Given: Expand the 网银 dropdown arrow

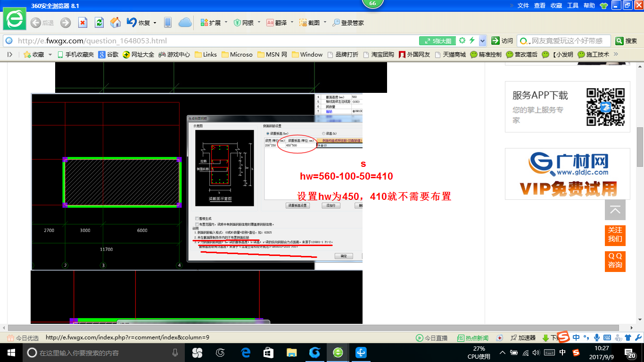Looking at the screenshot, I should tap(259, 22).
